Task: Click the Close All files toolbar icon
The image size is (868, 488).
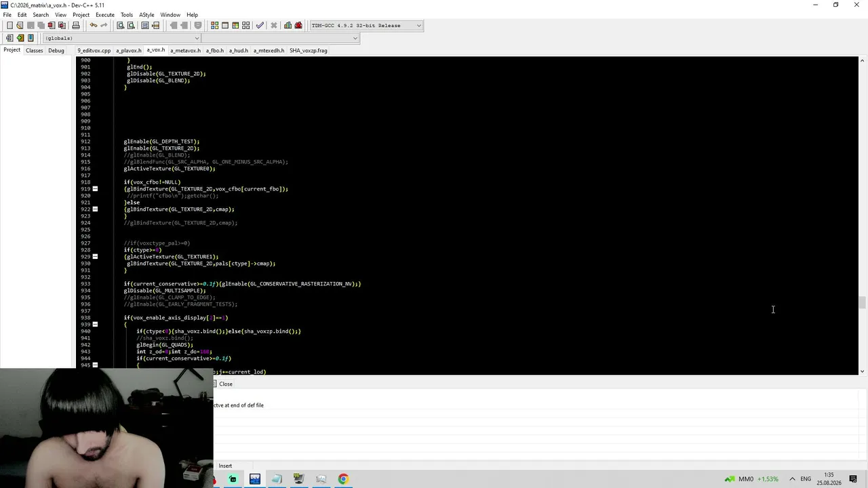Action: coord(62,25)
